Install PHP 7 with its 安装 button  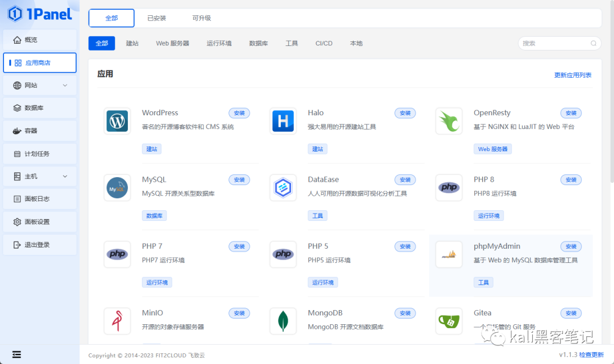239,246
